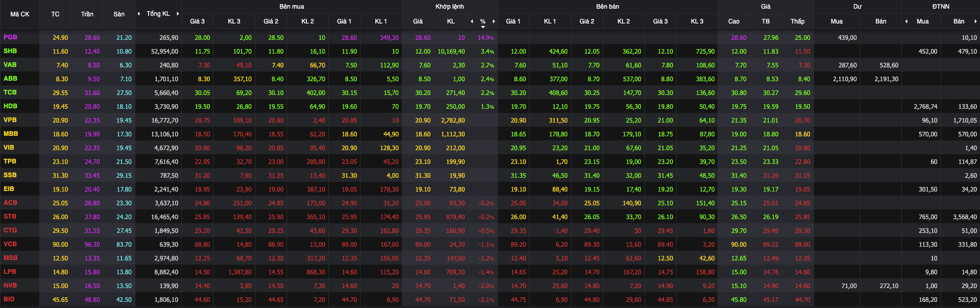Image resolution: width=980 pixels, height=308 pixels.
Task: Click ABB surplus sell value 2,191,30
Action: [x=887, y=79]
